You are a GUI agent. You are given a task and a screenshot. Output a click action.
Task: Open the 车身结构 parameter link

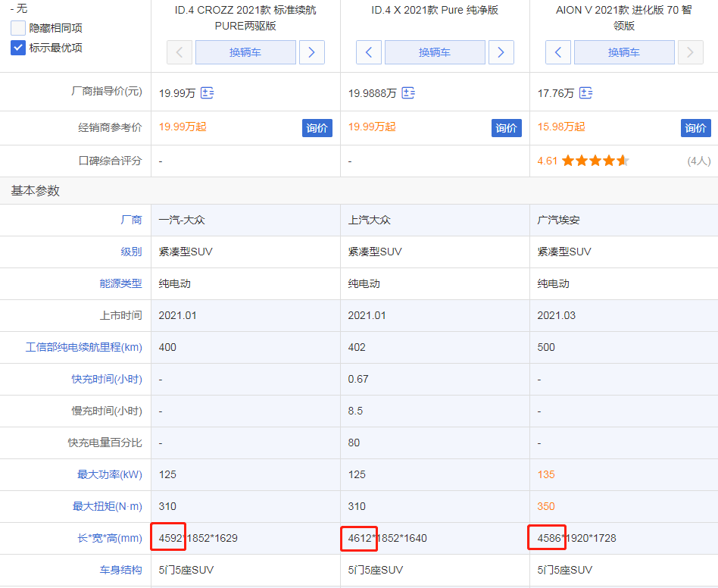tap(121, 570)
